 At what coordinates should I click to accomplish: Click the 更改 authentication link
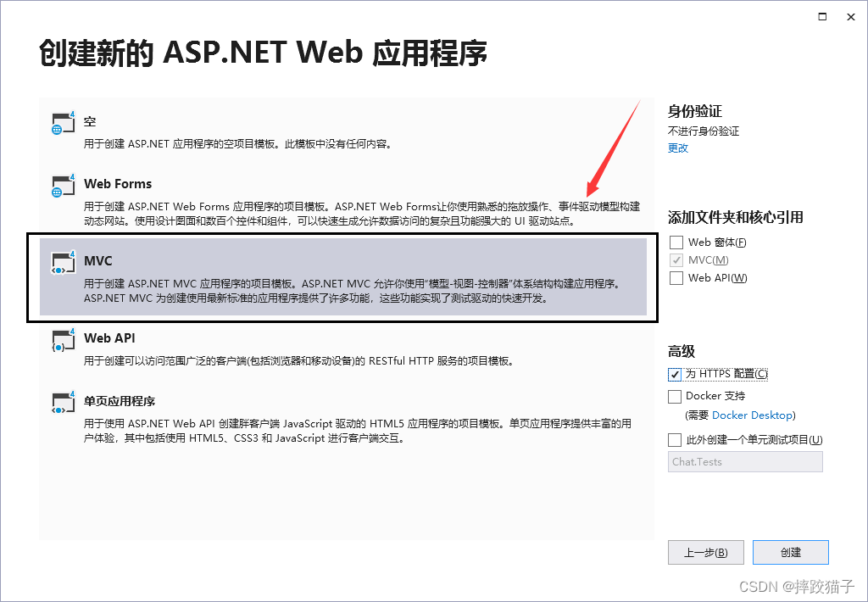point(677,148)
